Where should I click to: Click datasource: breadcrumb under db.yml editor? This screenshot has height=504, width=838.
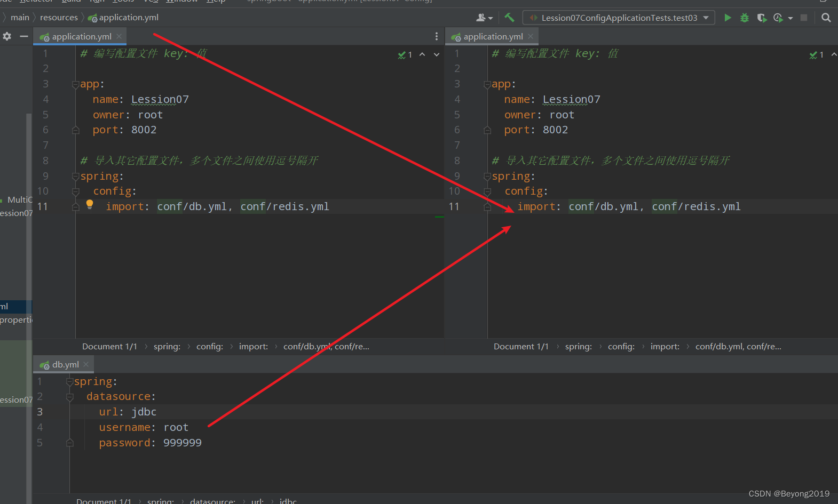[212, 500]
